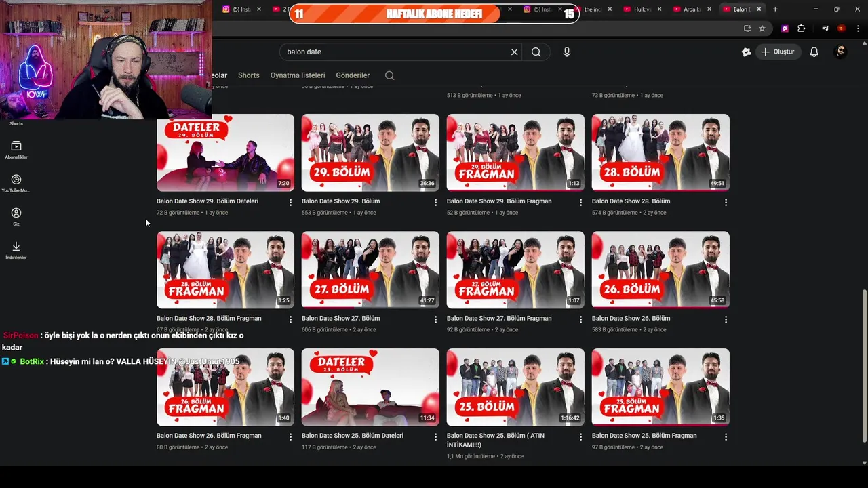The image size is (868, 488).
Task: Play the 25. Bölüm thumbnail with 1:16:42 duration
Action: point(515,387)
